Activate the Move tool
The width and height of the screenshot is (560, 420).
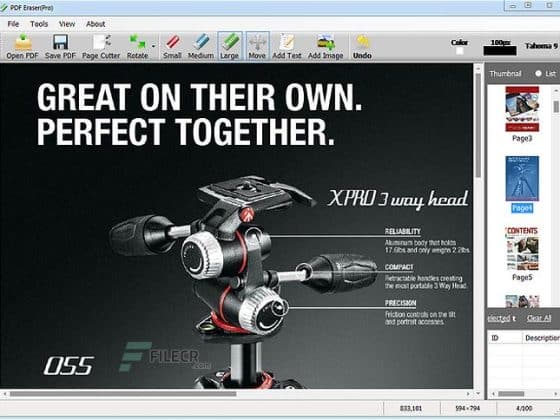coord(257,46)
